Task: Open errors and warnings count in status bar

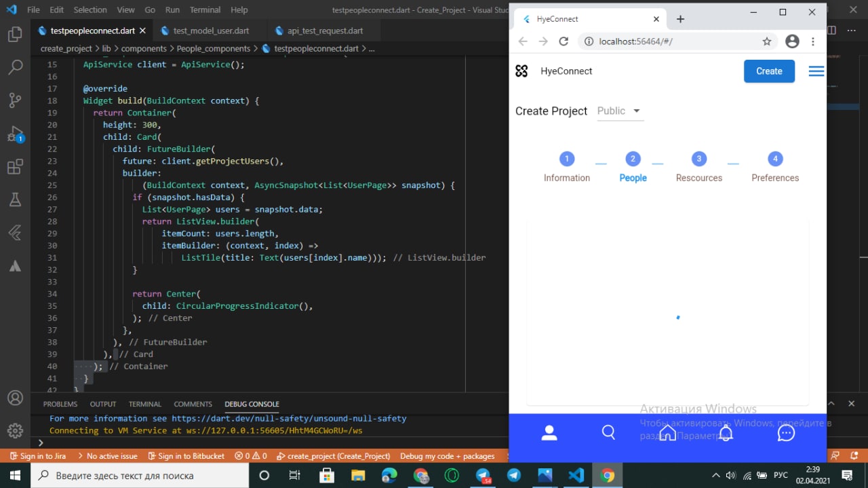Action: (x=250, y=456)
